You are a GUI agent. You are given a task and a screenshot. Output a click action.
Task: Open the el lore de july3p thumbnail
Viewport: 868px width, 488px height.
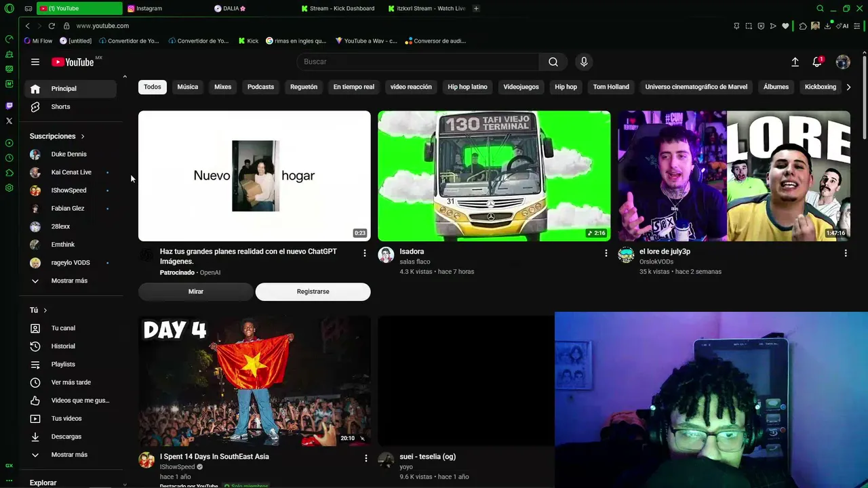(734, 176)
